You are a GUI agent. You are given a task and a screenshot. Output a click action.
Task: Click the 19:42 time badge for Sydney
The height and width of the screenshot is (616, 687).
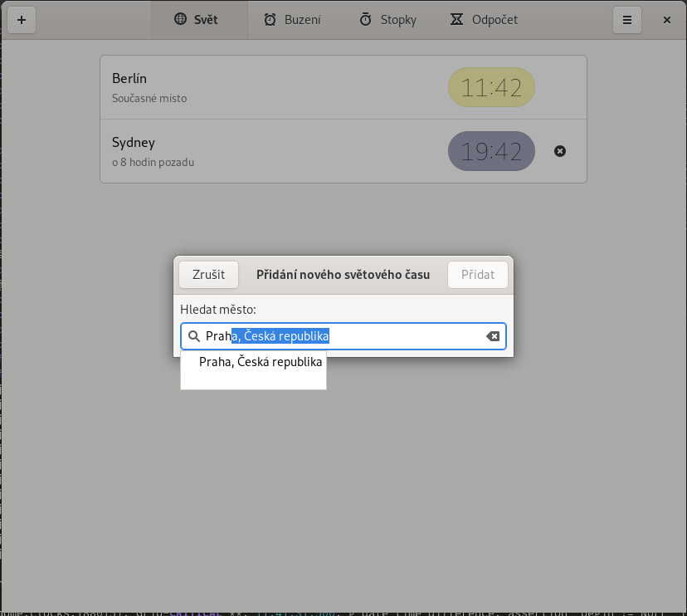[491, 151]
